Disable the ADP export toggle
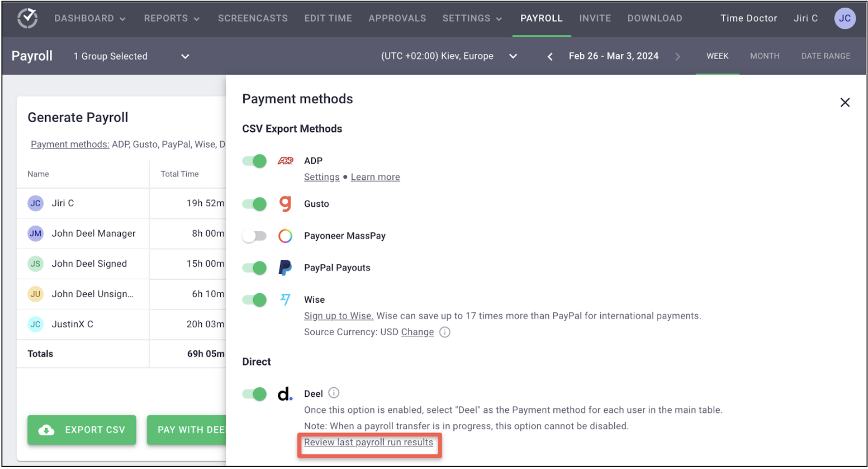Image resolution: width=868 pixels, height=469 pixels. pyautogui.click(x=254, y=160)
